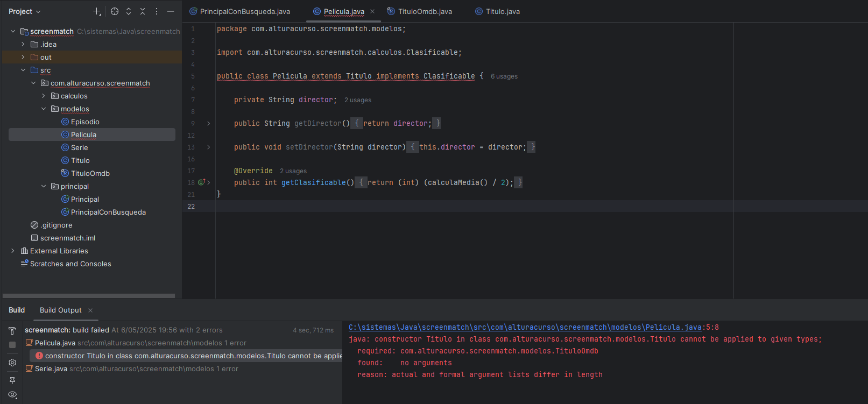Toggle the build view options eye icon
Screen dimensions: 868x404
(x=12, y=395)
